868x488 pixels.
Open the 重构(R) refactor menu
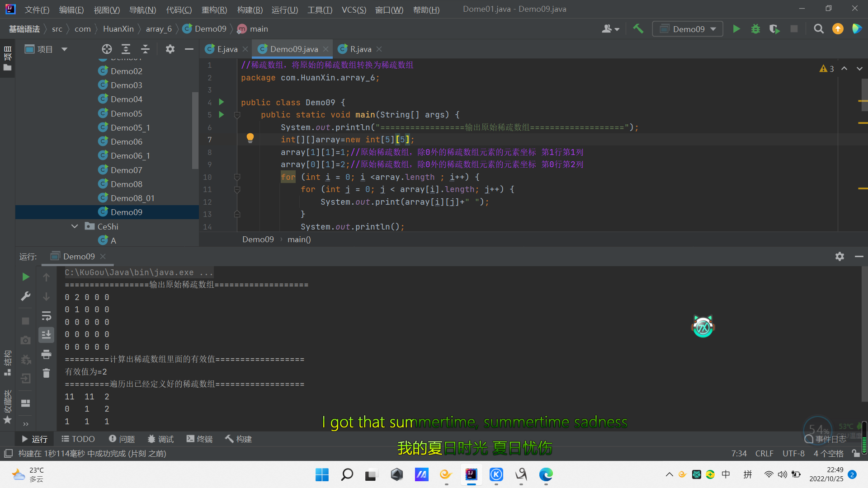pyautogui.click(x=214, y=9)
